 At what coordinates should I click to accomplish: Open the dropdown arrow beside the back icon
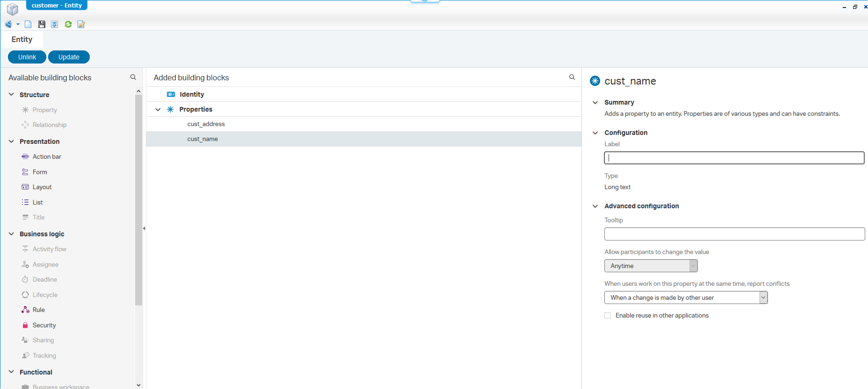tap(18, 24)
